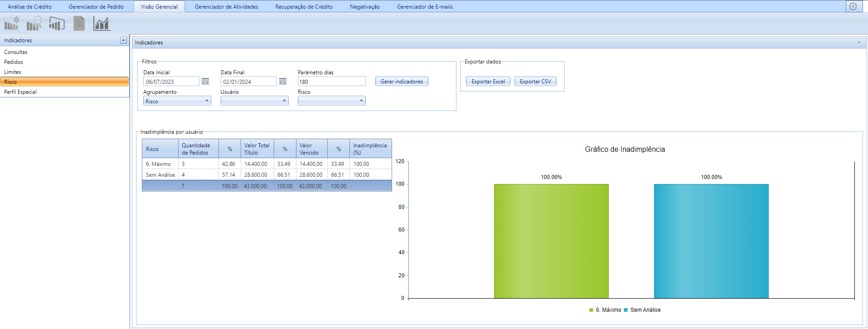The width and height of the screenshot is (868, 329).
Task: Click the Parâmetro dias input field
Action: [x=332, y=82]
